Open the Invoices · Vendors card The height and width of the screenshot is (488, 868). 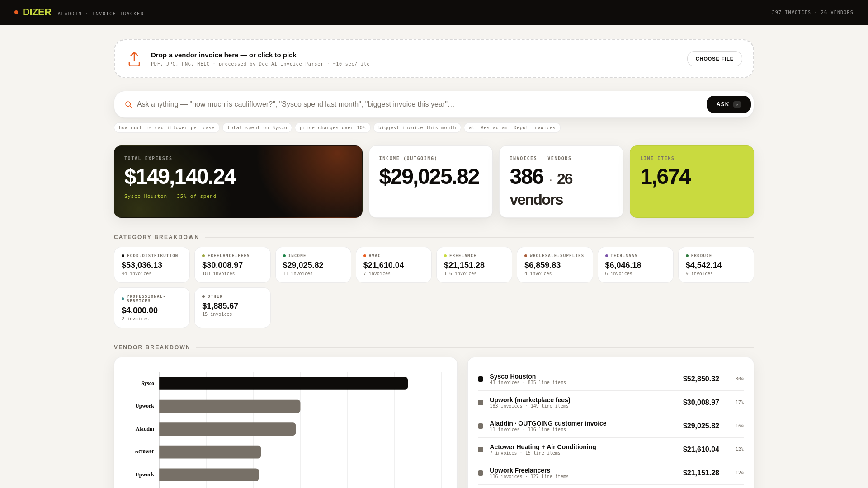point(561,182)
